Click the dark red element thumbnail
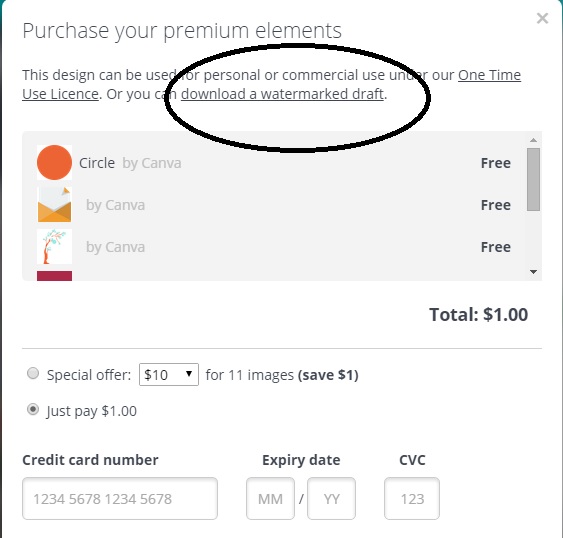 (x=54, y=276)
